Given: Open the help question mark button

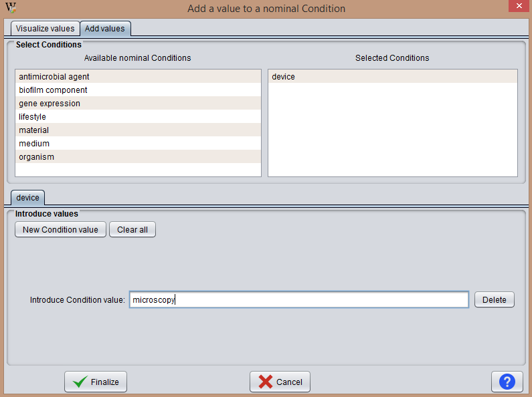Looking at the screenshot, I should [507, 382].
